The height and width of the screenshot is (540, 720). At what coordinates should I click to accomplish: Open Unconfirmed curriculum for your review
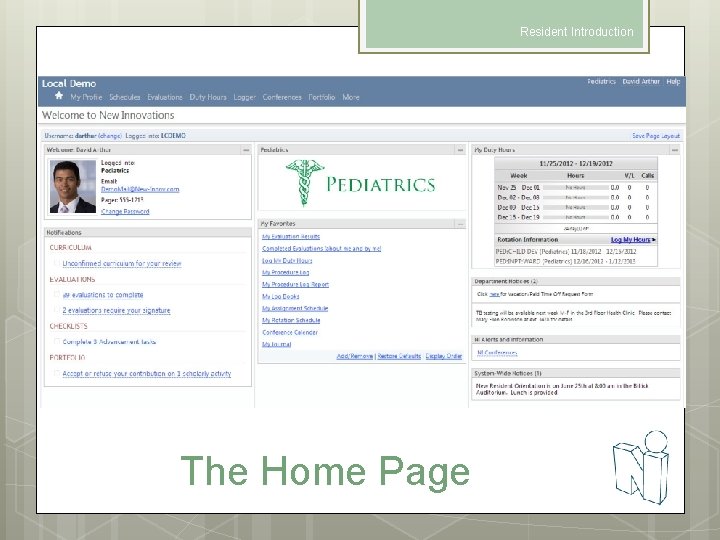pyautogui.click(x=122, y=264)
